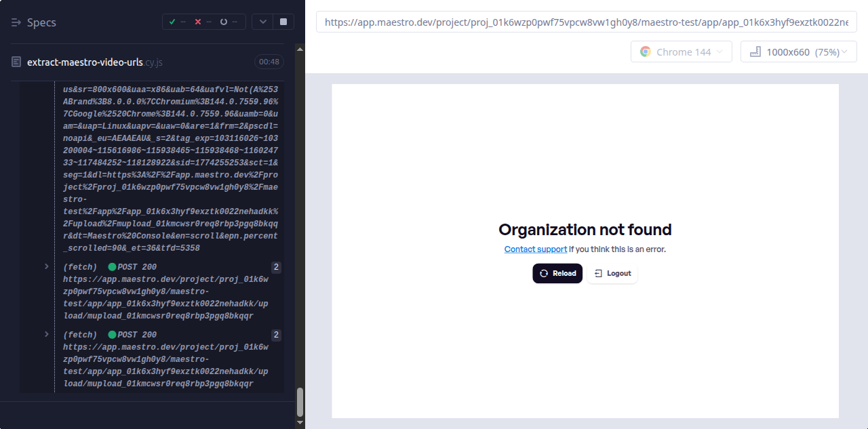Click the command log scrollbar thumb
The width and height of the screenshot is (868, 429).
[300, 403]
